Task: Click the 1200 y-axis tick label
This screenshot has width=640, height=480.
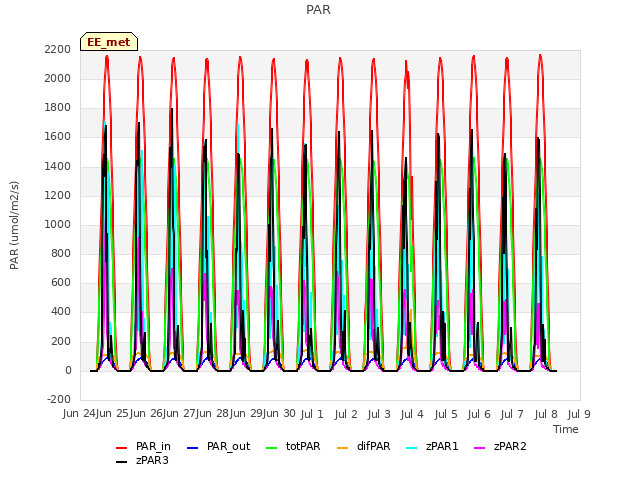Action: [58, 195]
